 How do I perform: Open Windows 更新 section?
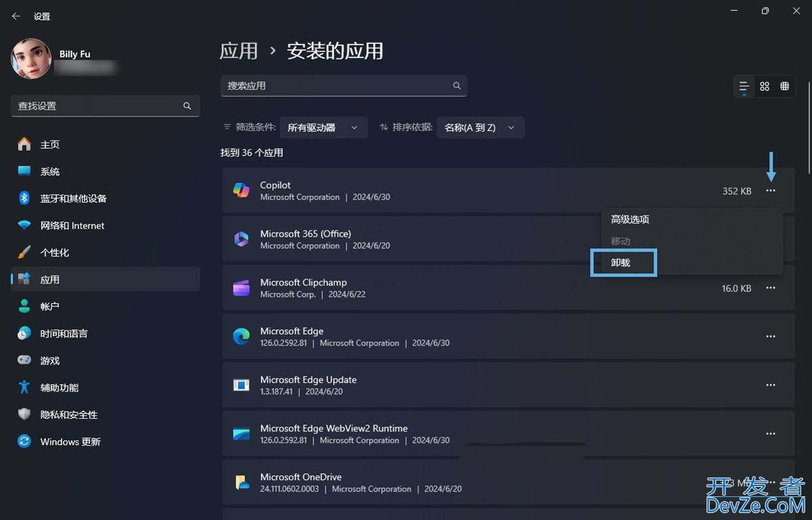click(106, 442)
